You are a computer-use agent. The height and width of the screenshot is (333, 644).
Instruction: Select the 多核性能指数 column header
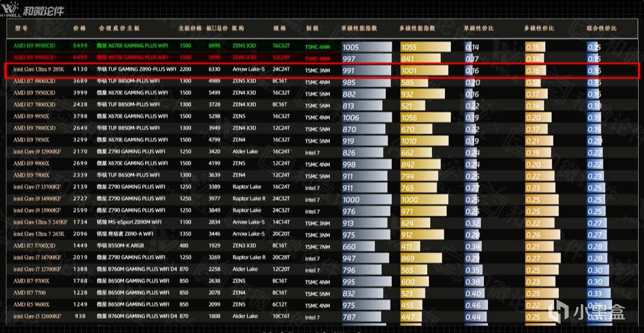(x=417, y=28)
